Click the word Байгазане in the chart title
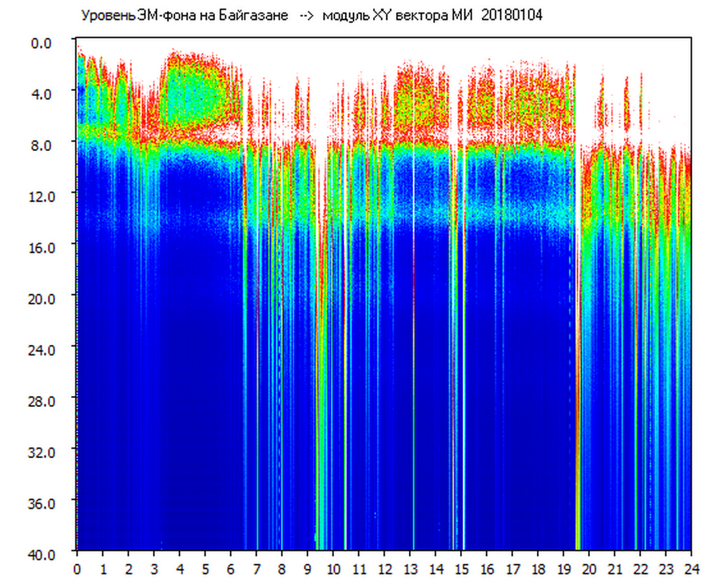Image resolution: width=716 pixels, height=588 pixels. [x=255, y=16]
